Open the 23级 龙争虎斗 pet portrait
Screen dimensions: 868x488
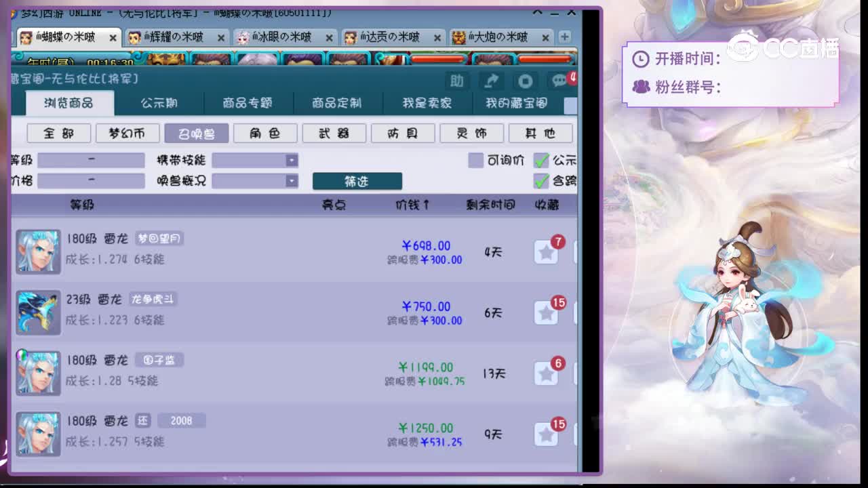click(x=38, y=312)
